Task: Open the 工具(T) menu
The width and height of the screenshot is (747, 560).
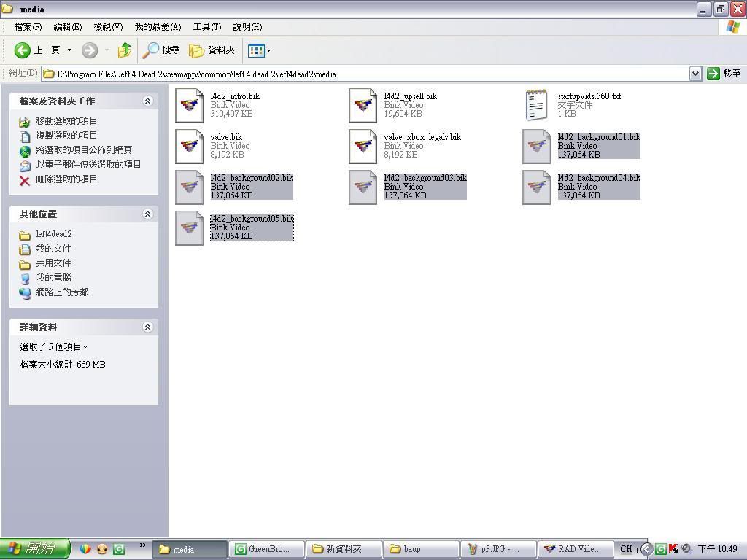Action: (206, 27)
